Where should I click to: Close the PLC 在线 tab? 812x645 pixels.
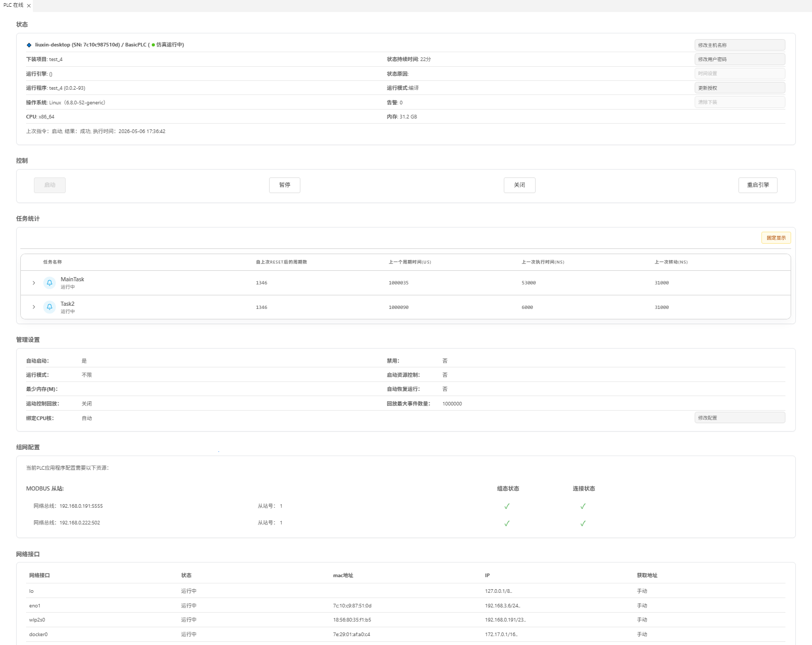pos(29,6)
